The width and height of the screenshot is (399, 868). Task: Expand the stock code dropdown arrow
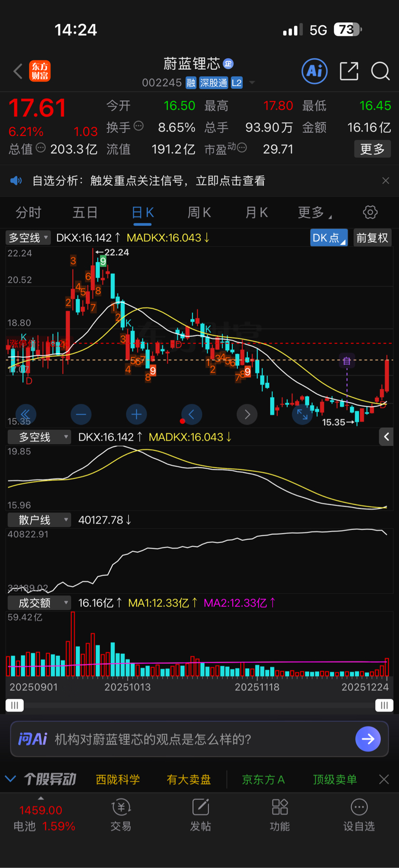pos(252,83)
